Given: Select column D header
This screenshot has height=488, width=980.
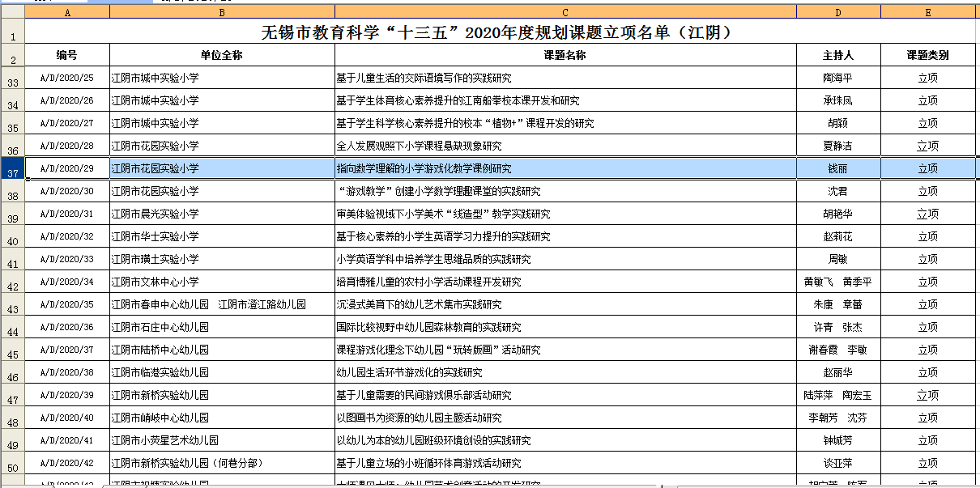Looking at the screenshot, I should [x=838, y=12].
